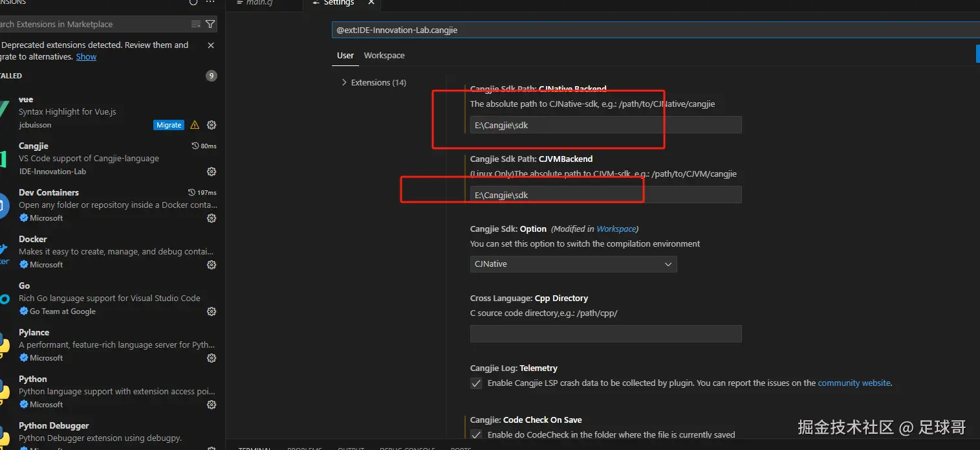The image size is (980, 450).
Task: Open Manage gear for Cangjie extension
Action: click(212, 172)
